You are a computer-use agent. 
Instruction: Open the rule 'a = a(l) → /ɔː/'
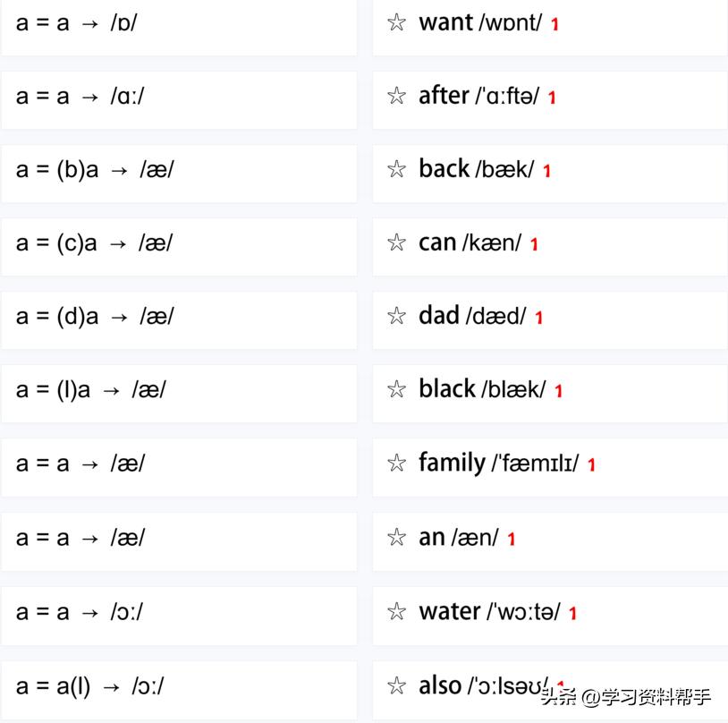click(179, 687)
